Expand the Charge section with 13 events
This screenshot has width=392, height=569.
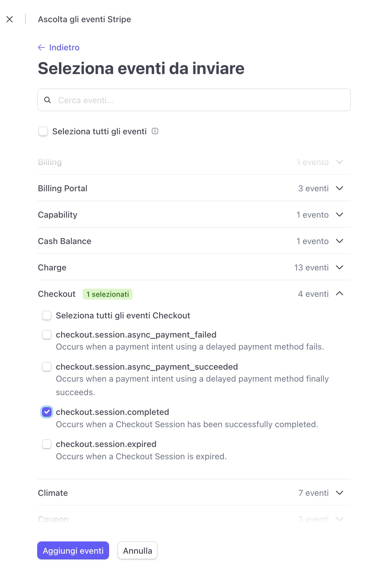[x=339, y=268]
